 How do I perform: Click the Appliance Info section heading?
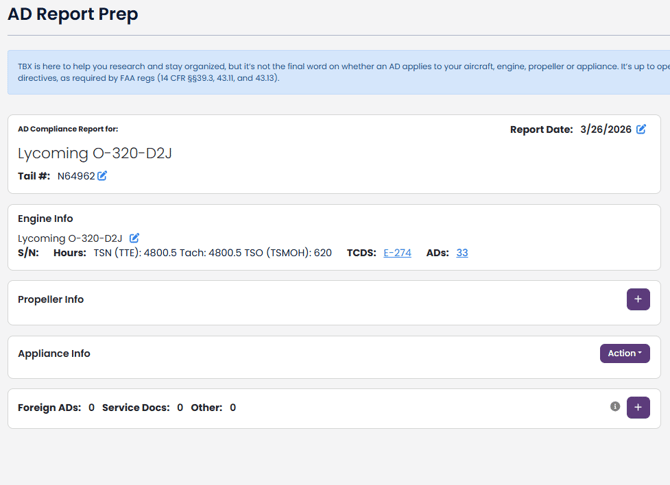coord(54,353)
